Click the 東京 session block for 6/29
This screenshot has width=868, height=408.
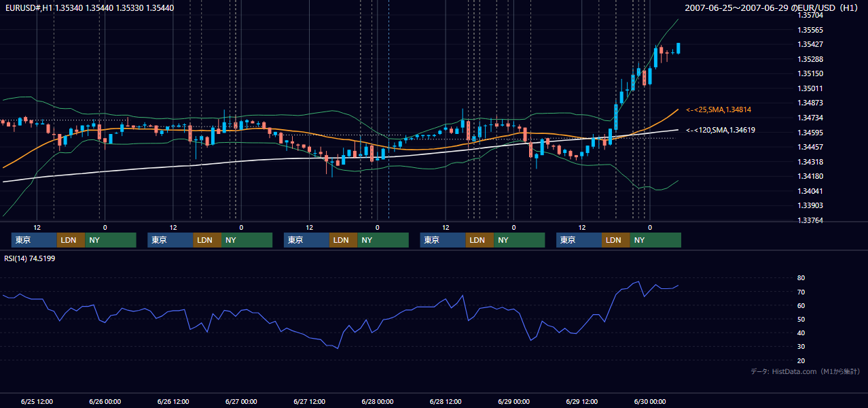click(x=579, y=240)
